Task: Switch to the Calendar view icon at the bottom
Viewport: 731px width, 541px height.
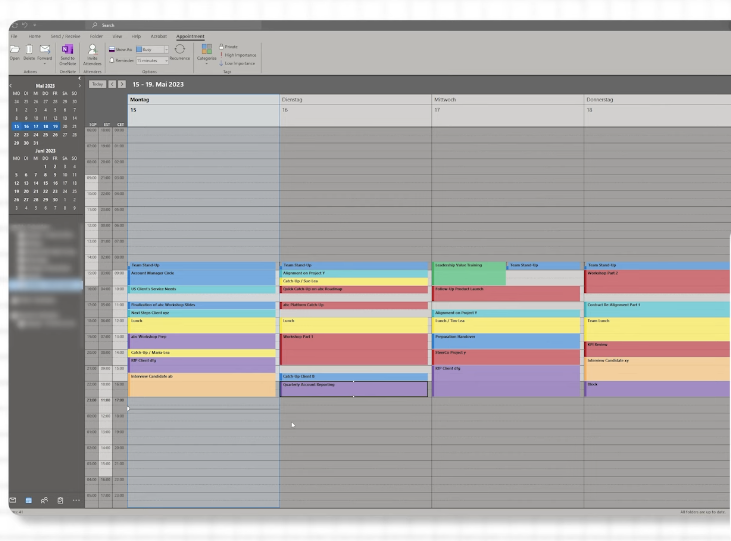Action: tap(28, 500)
